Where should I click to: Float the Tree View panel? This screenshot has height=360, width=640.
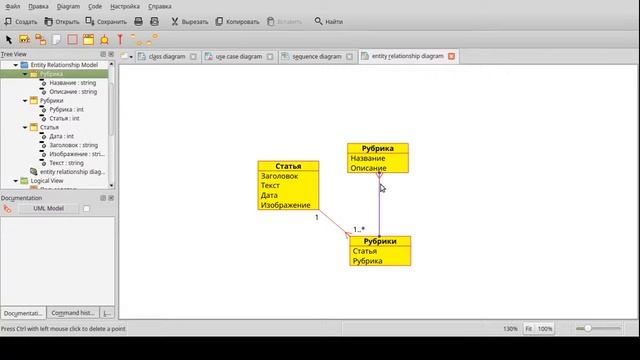click(x=103, y=54)
